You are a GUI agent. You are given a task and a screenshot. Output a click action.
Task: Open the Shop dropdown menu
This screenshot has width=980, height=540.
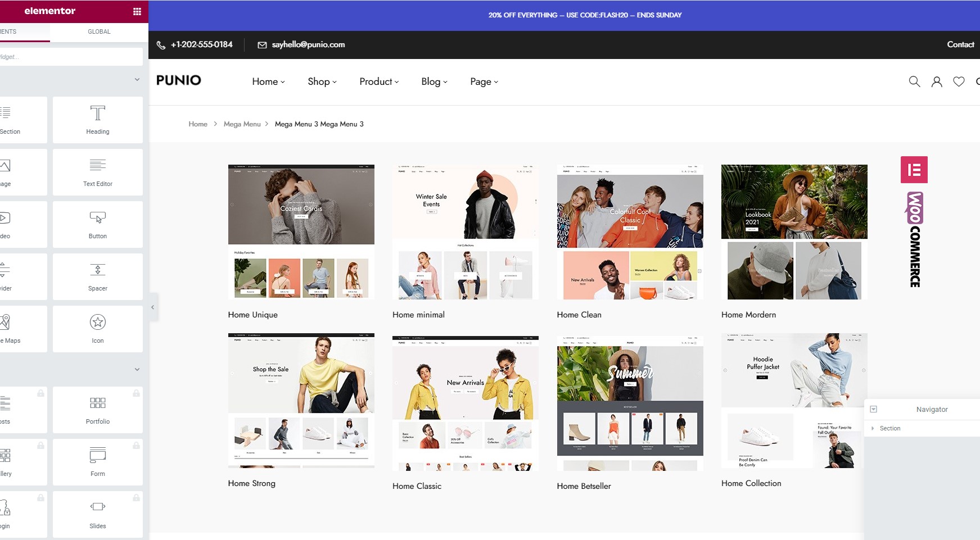pyautogui.click(x=322, y=81)
